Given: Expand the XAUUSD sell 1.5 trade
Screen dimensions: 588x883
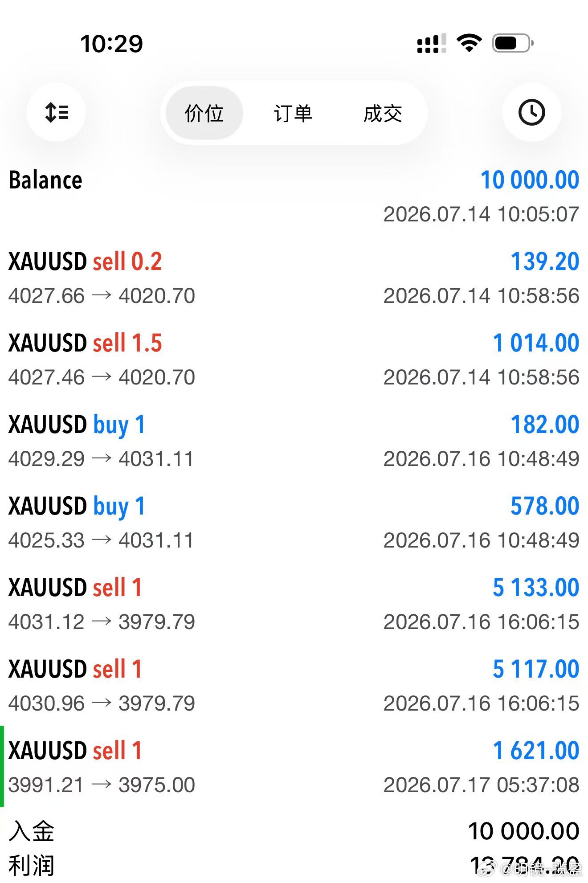Looking at the screenshot, I should pos(294,360).
